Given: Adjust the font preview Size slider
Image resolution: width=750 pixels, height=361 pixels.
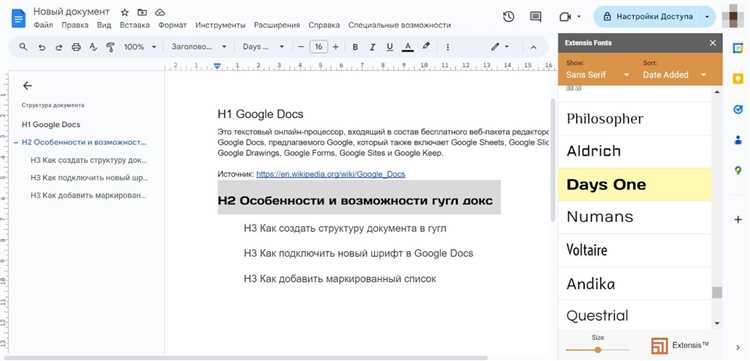Looking at the screenshot, I should point(598,350).
